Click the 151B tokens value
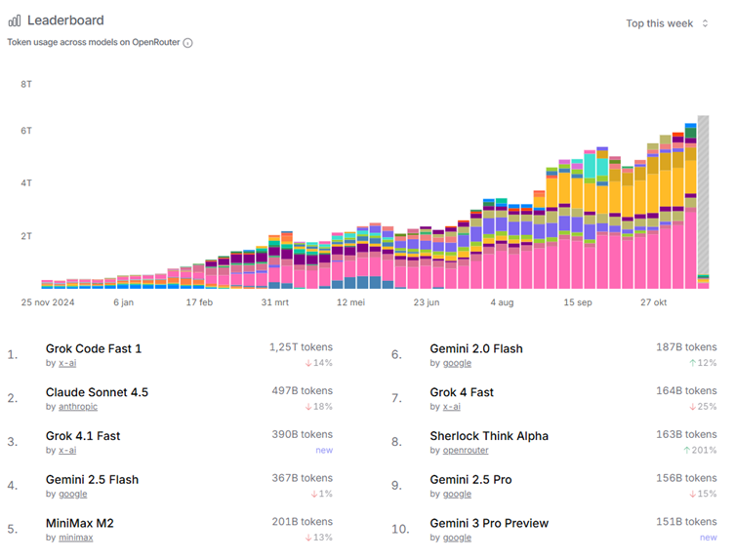Image resolution: width=735 pixels, height=560 pixels. point(686,522)
